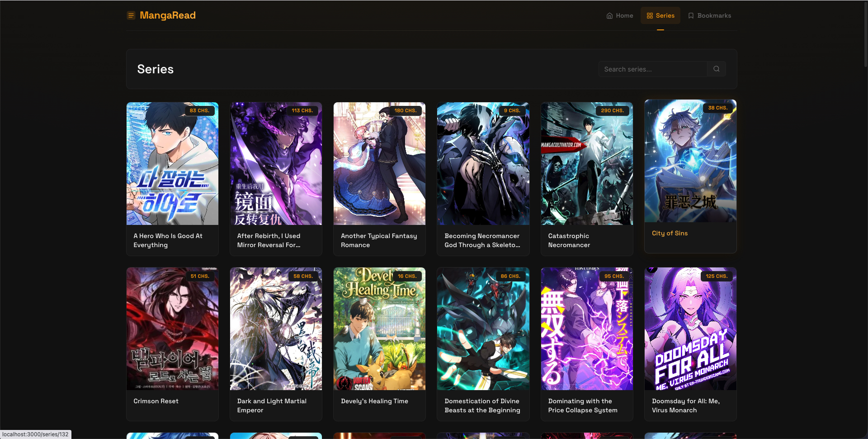This screenshot has width=868, height=439.
Task: Open the Home tab
Action: tap(619, 15)
